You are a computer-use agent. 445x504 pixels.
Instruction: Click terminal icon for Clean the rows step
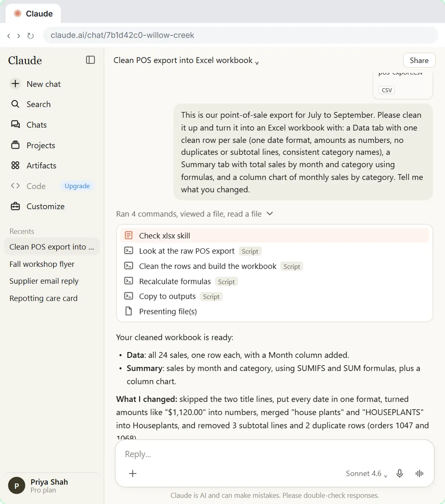(129, 266)
